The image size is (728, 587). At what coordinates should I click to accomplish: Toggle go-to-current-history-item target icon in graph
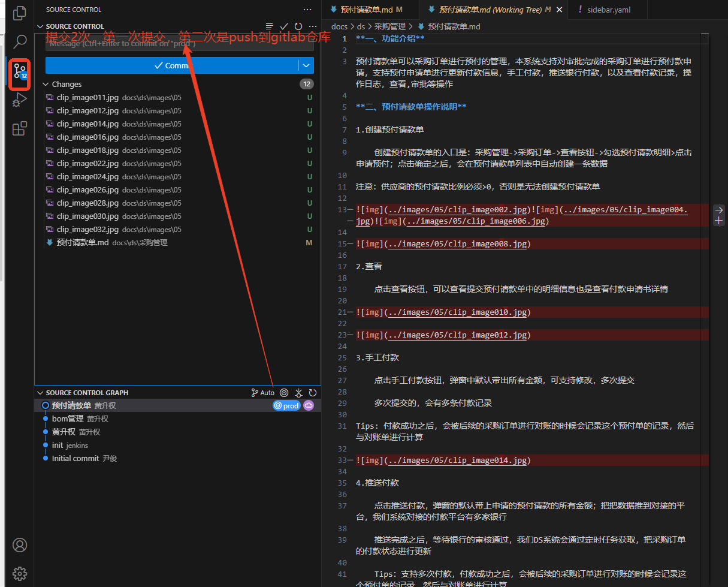click(284, 393)
